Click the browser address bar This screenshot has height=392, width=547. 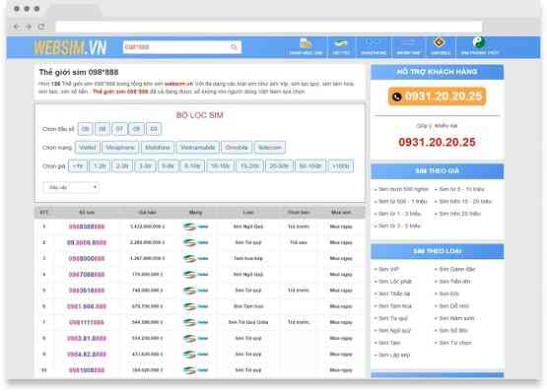[x=269, y=27]
